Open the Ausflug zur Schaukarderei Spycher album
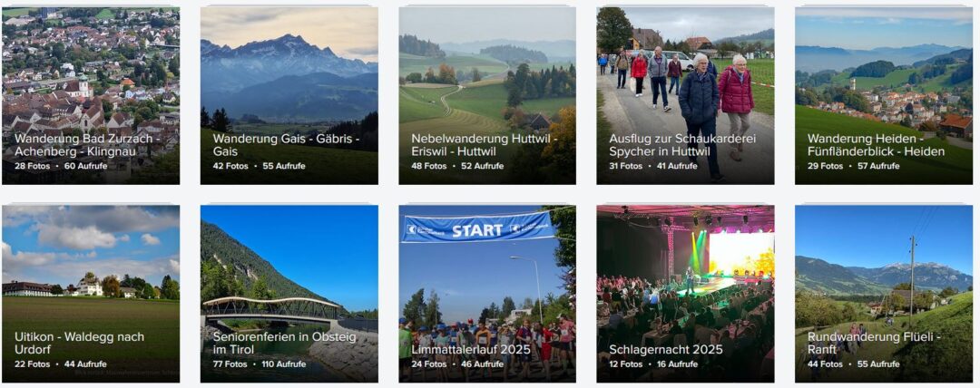Viewport: 980px width, 388px height. [686, 95]
